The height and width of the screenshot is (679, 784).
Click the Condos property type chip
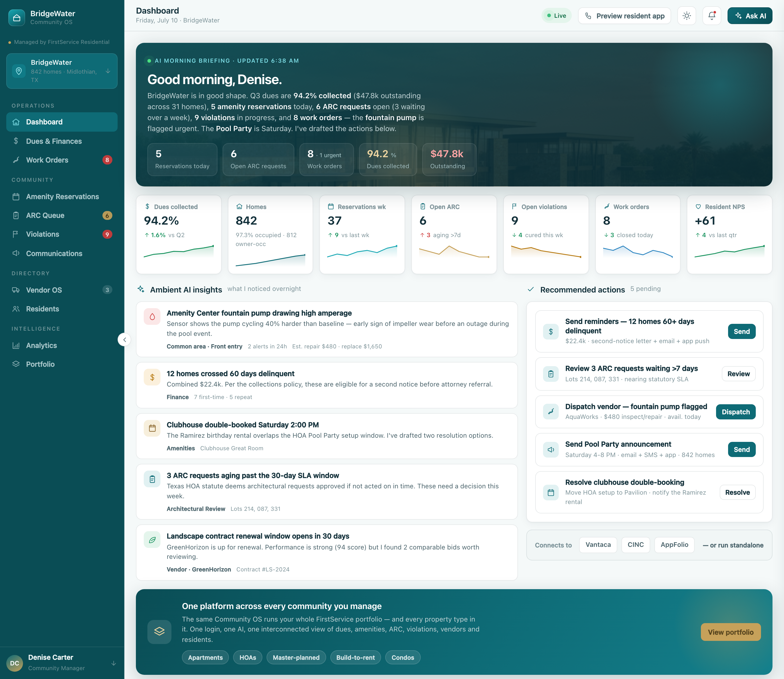tap(403, 657)
